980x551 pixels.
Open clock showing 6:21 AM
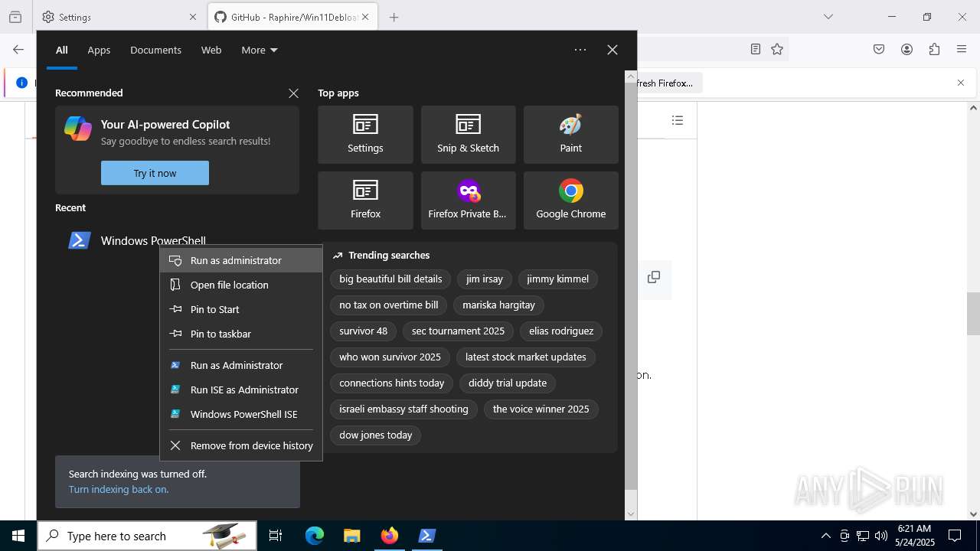(x=915, y=536)
